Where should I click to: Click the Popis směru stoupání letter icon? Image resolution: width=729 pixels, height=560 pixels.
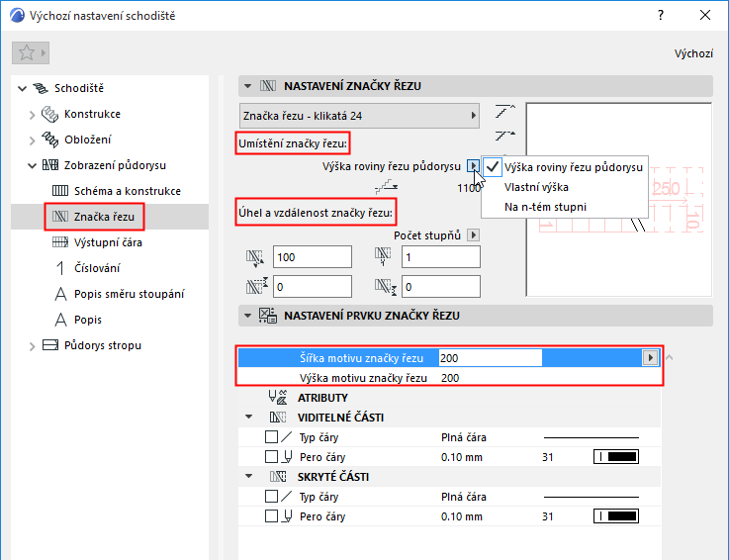pyautogui.click(x=60, y=294)
